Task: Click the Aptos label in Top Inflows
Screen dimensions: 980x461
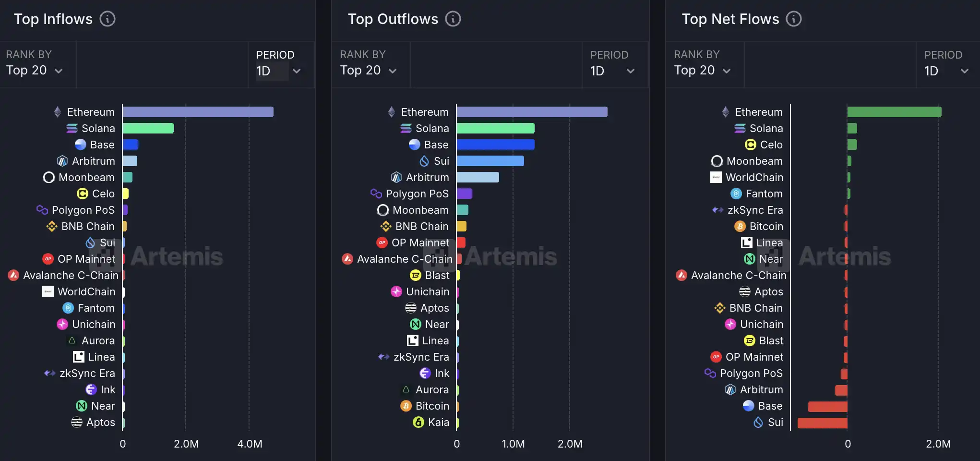Action: click(x=101, y=422)
